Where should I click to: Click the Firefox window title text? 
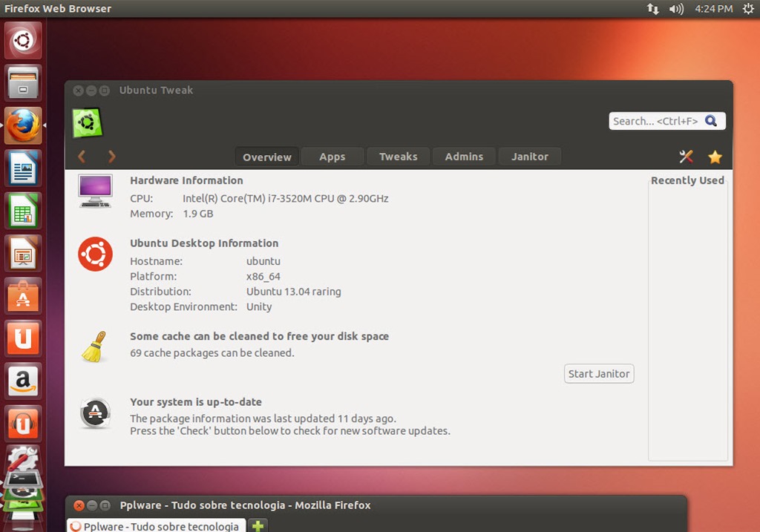[x=245, y=505]
